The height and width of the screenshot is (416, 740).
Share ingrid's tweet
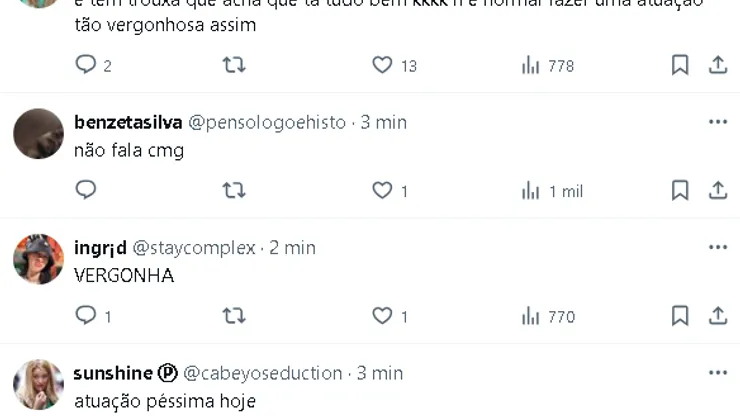pos(718,315)
